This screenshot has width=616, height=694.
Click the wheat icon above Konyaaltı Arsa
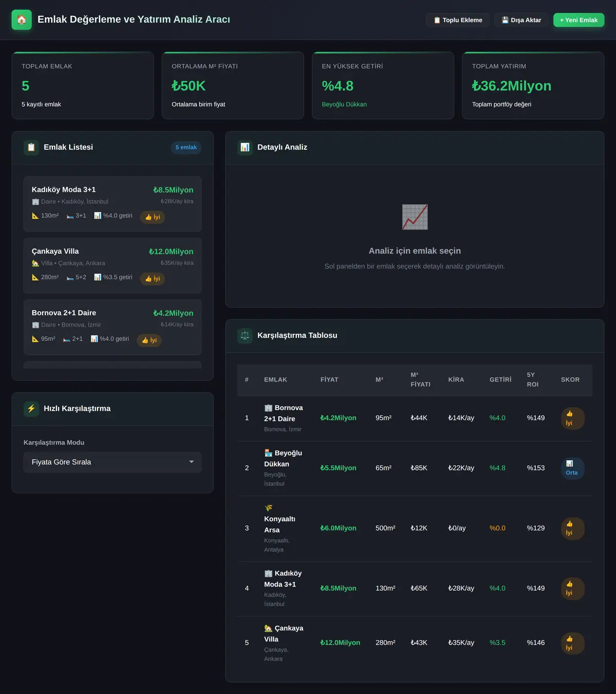(x=268, y=508)
